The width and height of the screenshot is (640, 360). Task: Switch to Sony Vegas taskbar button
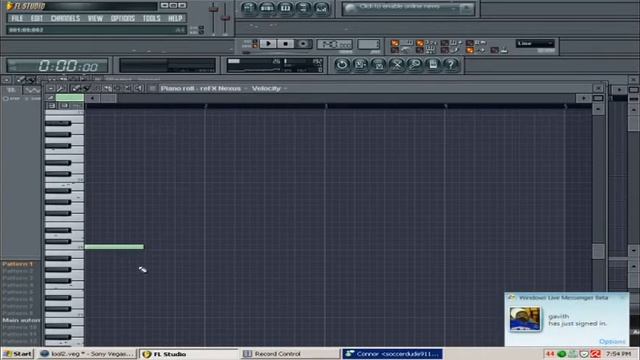pyautogui.click(x=88, y=354)
